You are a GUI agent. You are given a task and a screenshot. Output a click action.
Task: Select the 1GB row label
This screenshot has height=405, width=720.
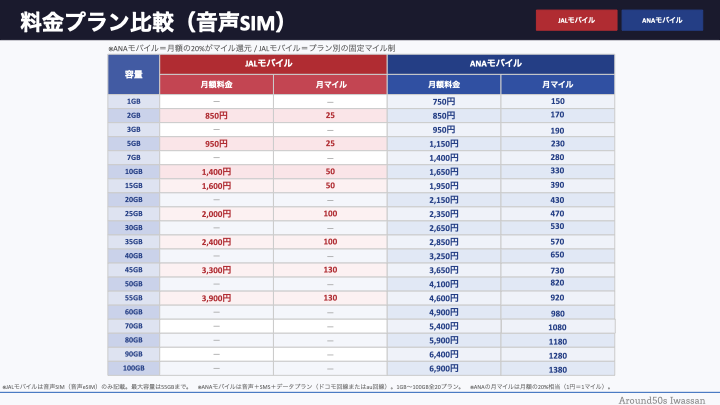133,102
